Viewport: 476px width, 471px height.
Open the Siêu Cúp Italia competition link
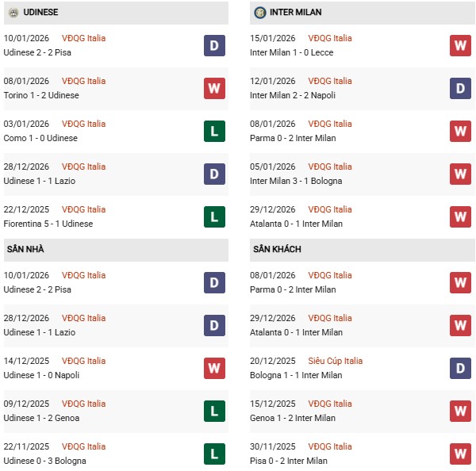pos(336,361)
